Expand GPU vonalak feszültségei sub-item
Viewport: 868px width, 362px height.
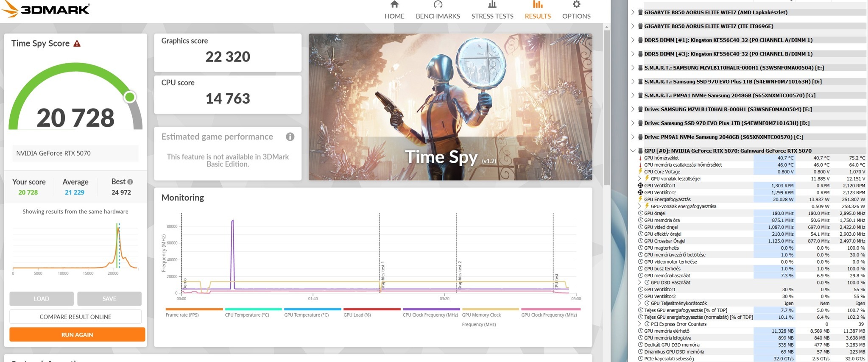click(x=639, y=178)
